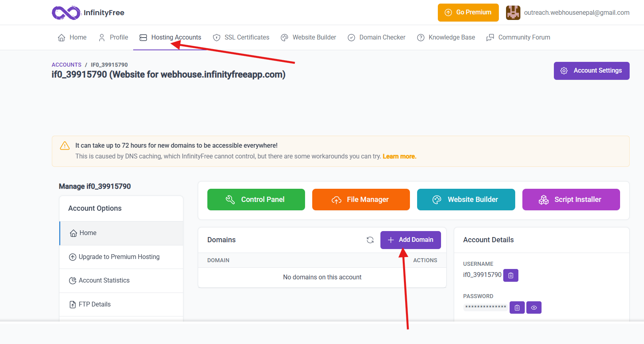Click the username value if0_39915790
The image size is (644, 344).
pos(482,275)
